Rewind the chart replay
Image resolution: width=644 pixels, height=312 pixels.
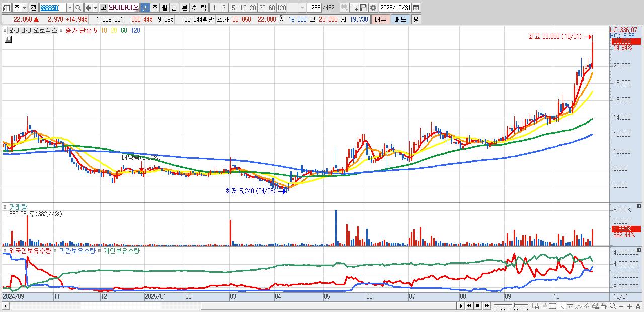coord(469,306)
